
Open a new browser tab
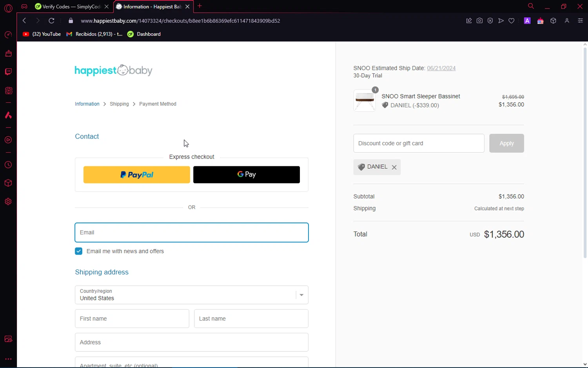point(200,6)
